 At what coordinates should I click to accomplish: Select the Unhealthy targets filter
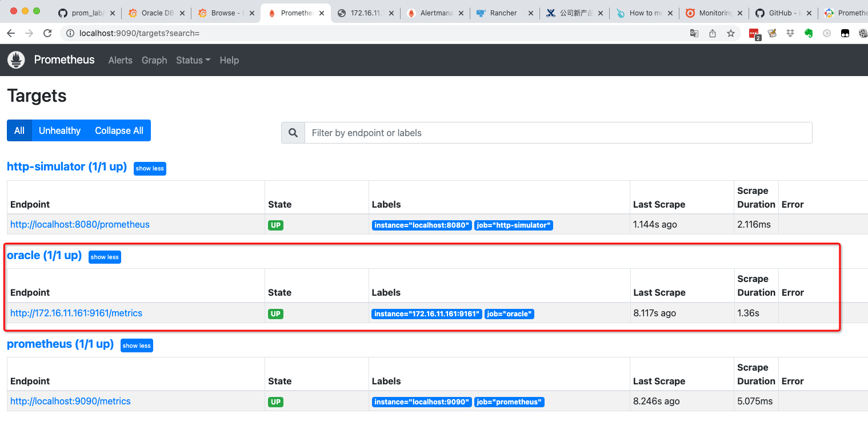point(59,130)
